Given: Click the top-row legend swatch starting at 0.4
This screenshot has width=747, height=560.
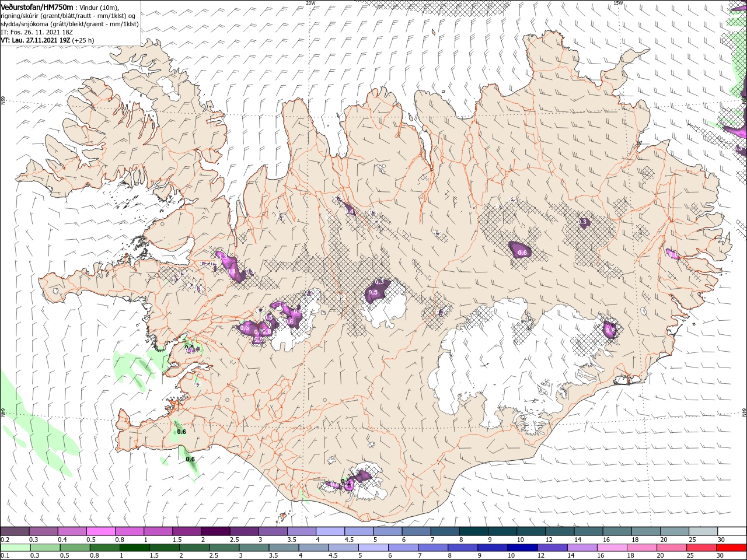Looking at the screenshot, I should pyautogui.click(x=72, y=531).
